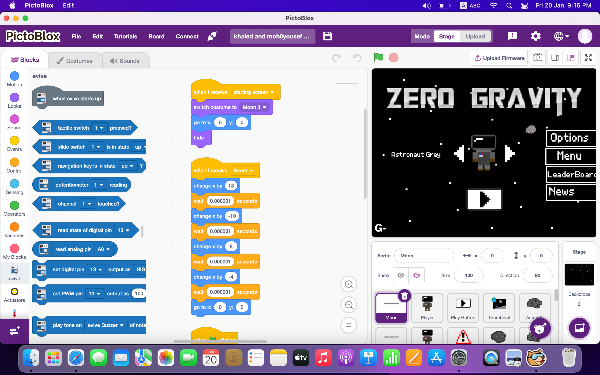This screenshot has height=375, width=600.
Task: Switch to the Costumes tab
Action: pos(75,60)
